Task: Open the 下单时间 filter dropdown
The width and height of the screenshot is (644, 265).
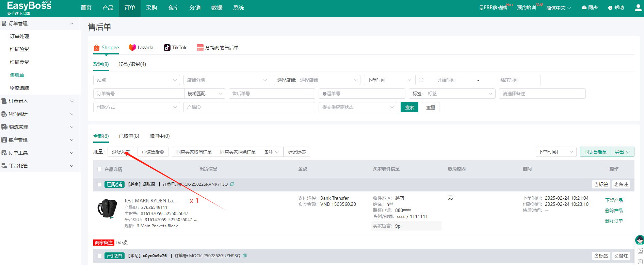Action: (389, 80)
